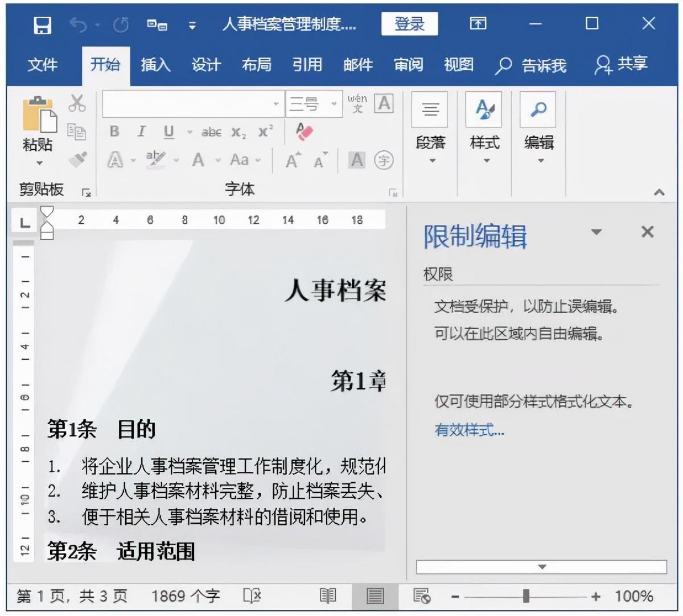
Task: Toggle bold formatting
Action: click(114, 132)
